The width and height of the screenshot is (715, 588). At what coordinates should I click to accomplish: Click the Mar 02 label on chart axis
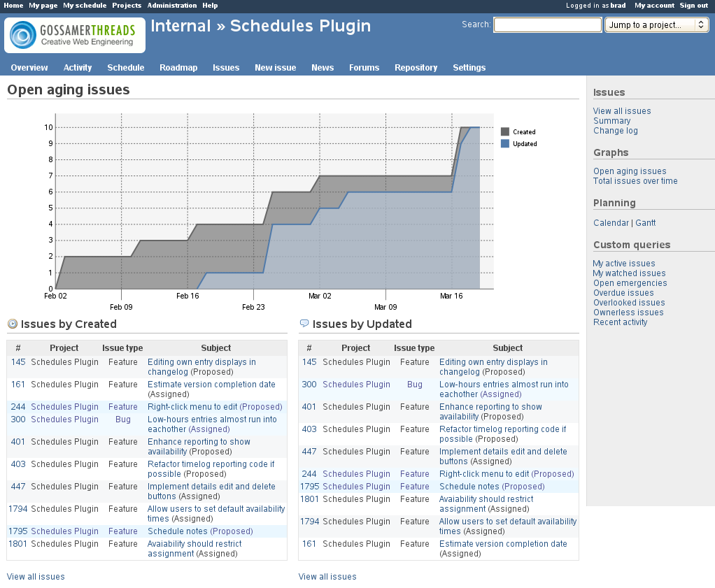click(320, 296)
